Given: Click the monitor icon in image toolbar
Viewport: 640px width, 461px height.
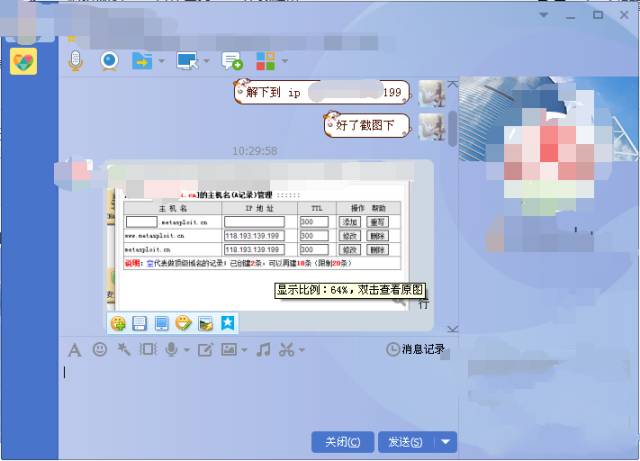Looking at the screenshot, I should pyautogui.click(x=162, y=323).
